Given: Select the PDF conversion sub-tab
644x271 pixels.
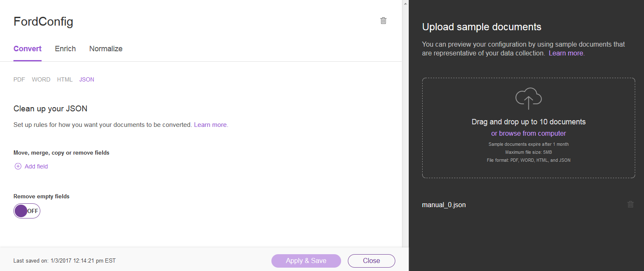Looking at the screenshot, I should (19, 79).
